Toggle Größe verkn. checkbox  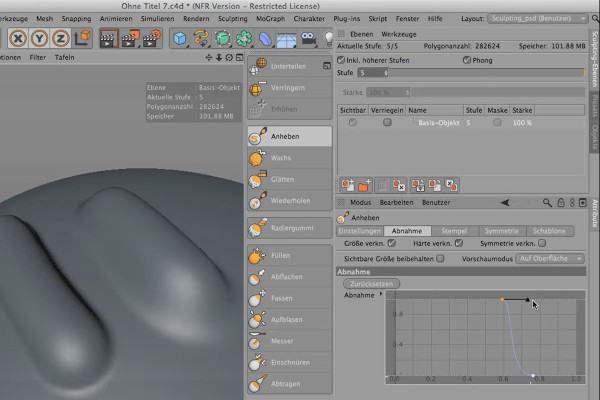pyautogui.click(x=391, y=243)
